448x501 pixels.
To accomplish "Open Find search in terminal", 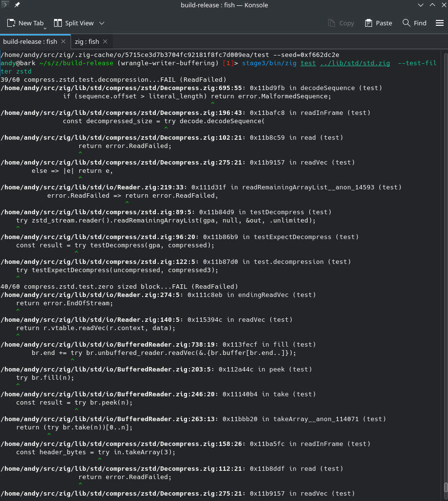I will coord(414,23).
